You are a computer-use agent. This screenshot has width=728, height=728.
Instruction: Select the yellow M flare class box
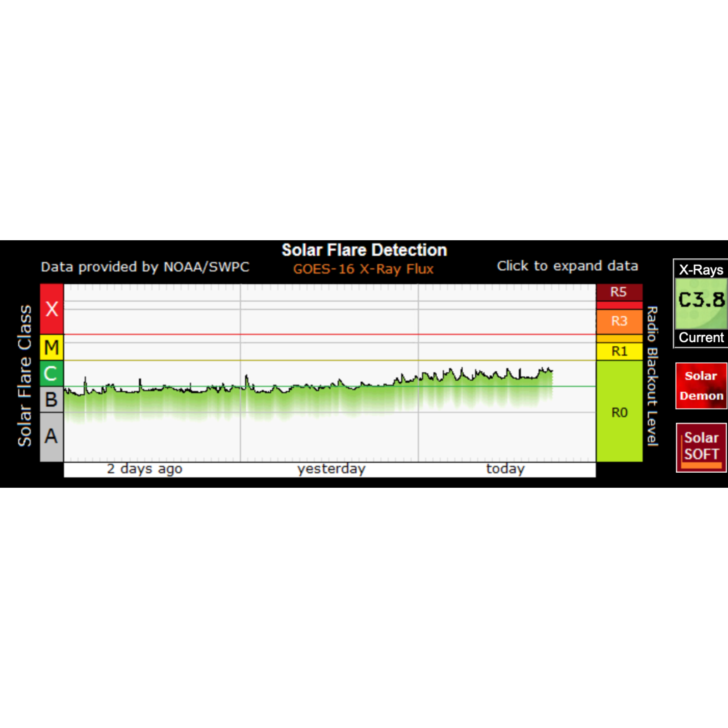click(x=51, y=348)
